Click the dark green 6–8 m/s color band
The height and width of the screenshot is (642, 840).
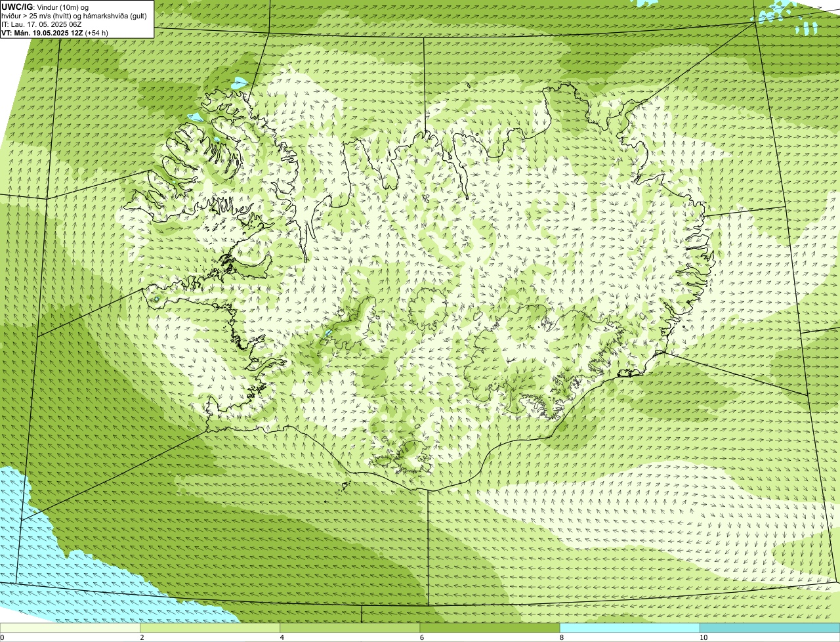[x=490, y=628]
